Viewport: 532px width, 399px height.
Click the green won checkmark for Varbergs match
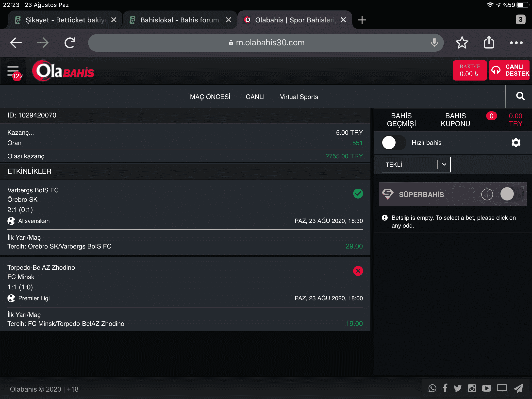click(x=358, y=194)
